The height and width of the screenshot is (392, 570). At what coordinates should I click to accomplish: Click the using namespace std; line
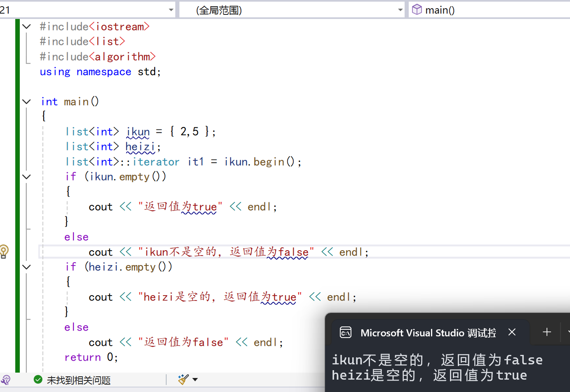coord(100,72)
